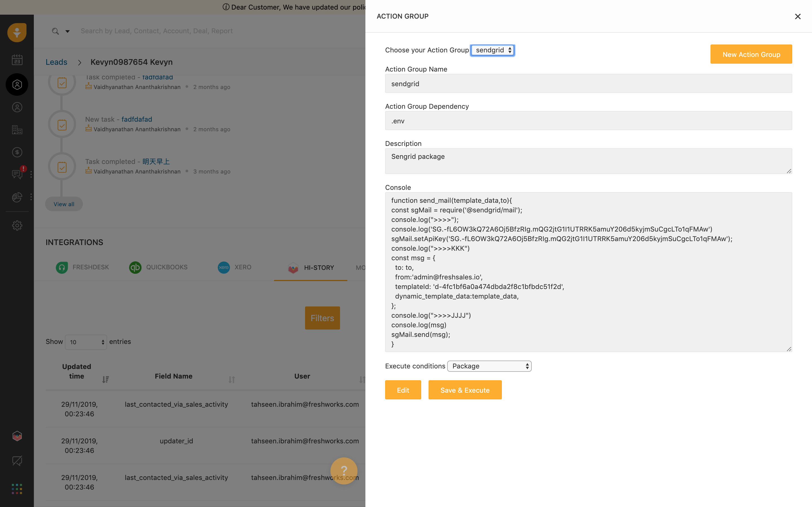Click the search magnifier icon

click(55, 31)
